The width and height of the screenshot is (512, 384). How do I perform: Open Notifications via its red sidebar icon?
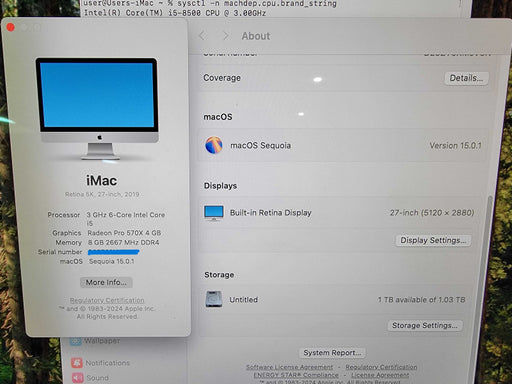point(77,363)
